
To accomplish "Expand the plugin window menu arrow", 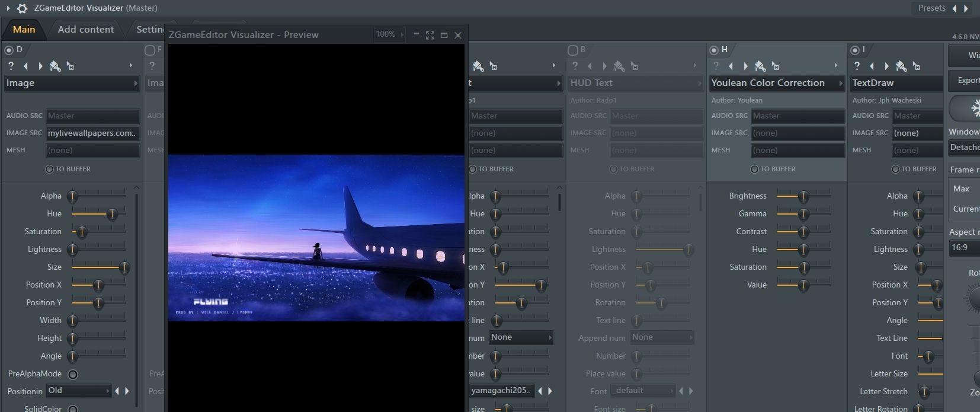I will click(8, 8).
